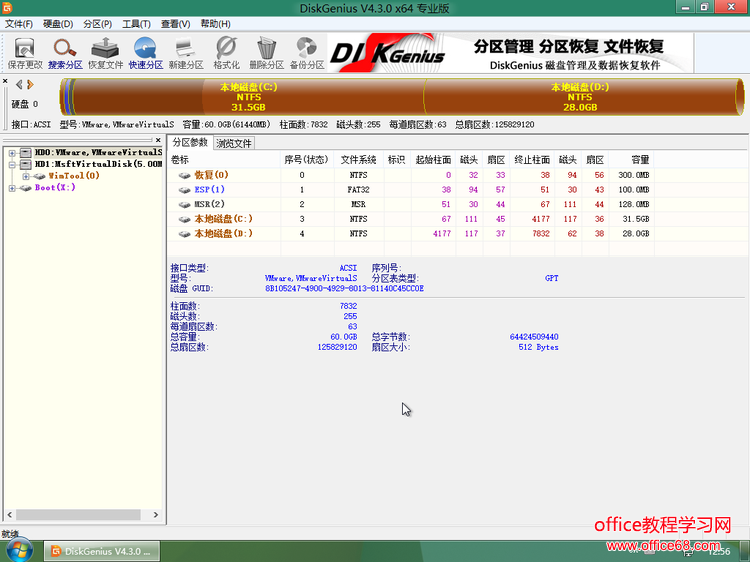
Task: Open the 分区(P) menu
Action: [97, 24]
